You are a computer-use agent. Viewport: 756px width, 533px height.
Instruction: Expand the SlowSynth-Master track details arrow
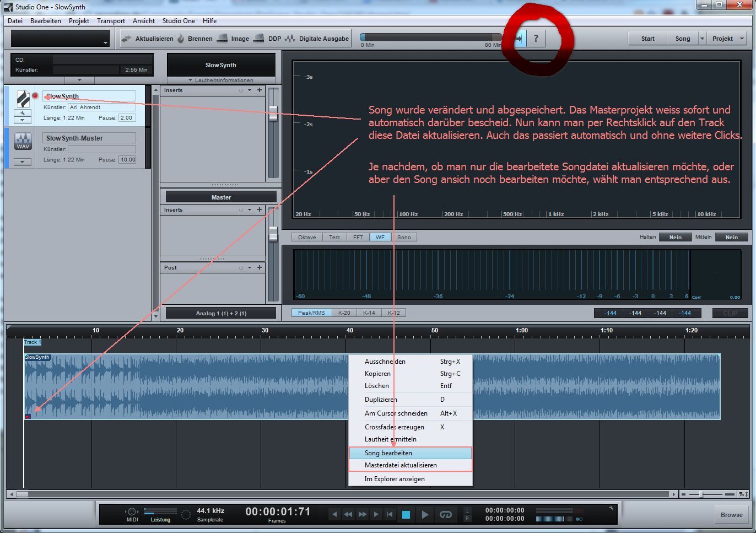point(23,161)
